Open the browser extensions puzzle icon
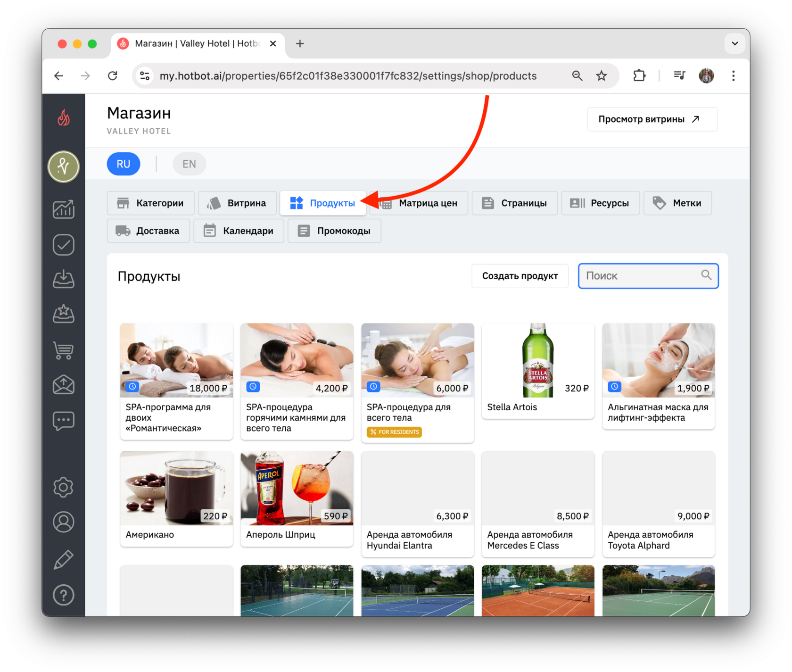Viewport: 792px width, 672px height. tap(639, 75)
